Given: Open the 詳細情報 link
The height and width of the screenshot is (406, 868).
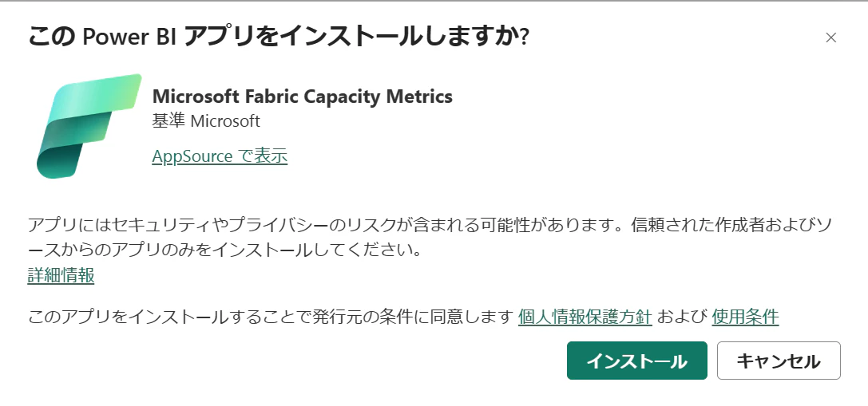Looking at the screenshot, I should (x=61, y=275).
